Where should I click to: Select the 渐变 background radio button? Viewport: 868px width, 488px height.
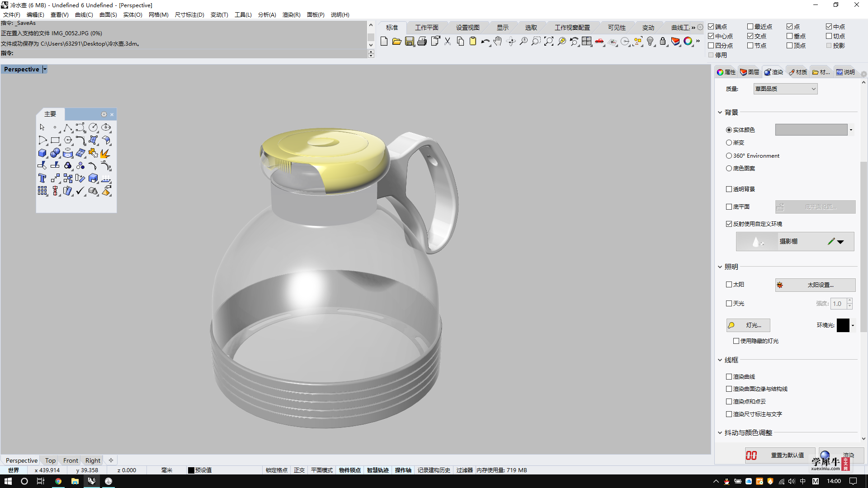pos(729,143)
